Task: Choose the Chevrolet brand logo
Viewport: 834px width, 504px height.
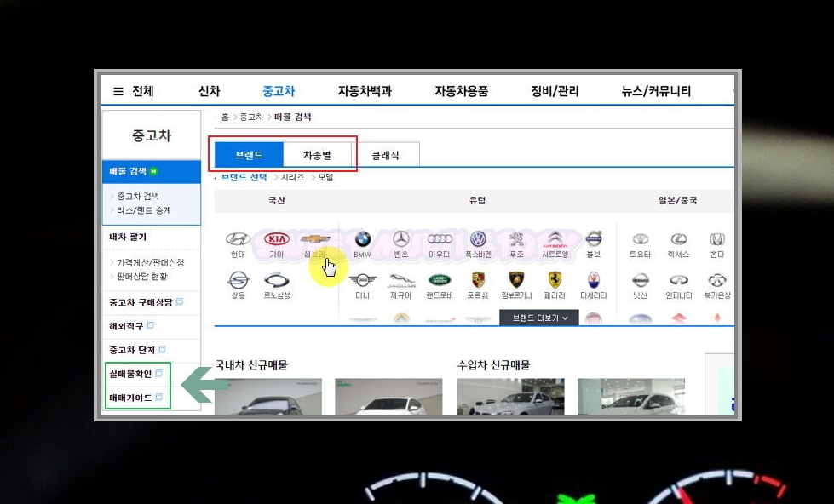Action: pos(315,239)
